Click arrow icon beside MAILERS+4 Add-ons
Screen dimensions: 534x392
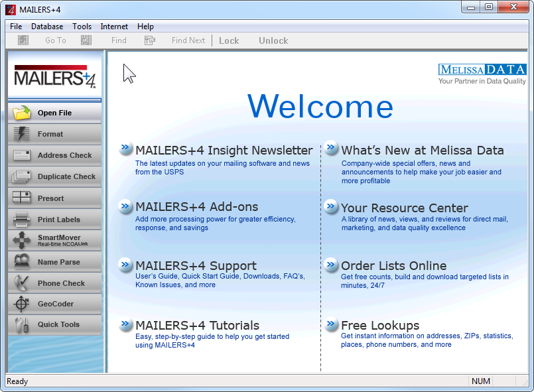(x=125, y=206)
